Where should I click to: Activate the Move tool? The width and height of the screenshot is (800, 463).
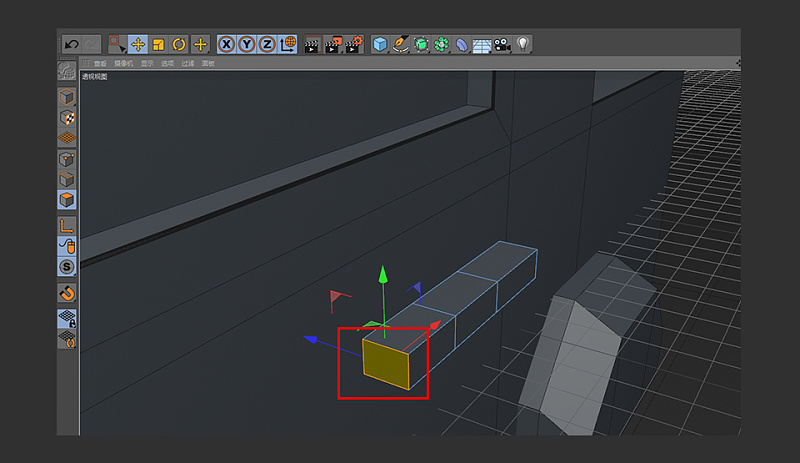138,44
